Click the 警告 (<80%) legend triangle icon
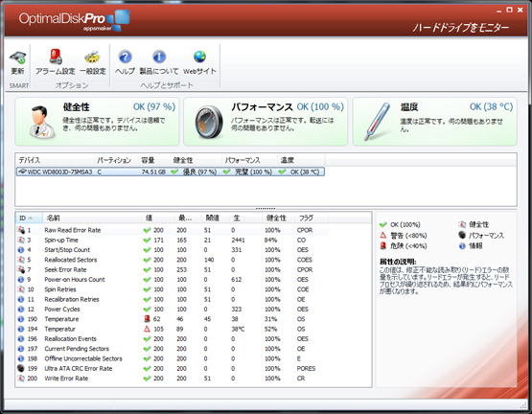Image resolution: width=532 pixels, height=414 pixels. tap(383, 235)
